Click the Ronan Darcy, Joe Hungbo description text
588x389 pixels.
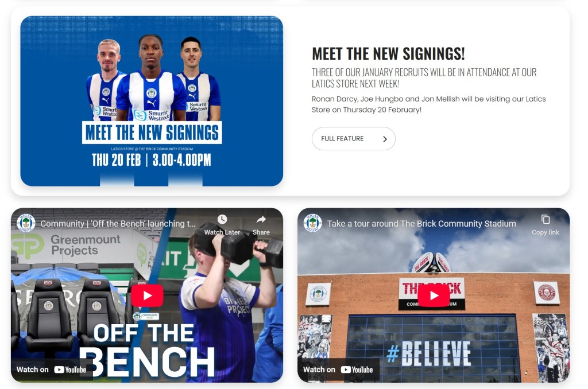click(428, 104)
